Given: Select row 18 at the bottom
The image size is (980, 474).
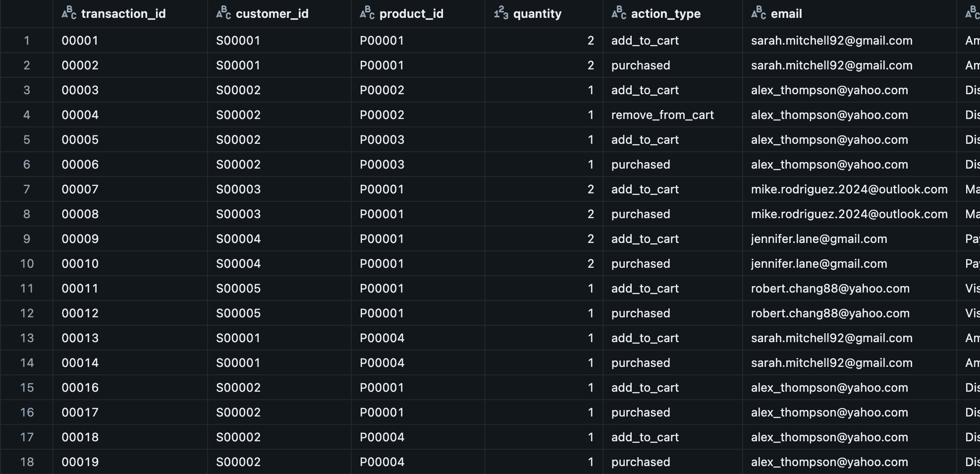Looking at the screenshot, I should (27, 462).
